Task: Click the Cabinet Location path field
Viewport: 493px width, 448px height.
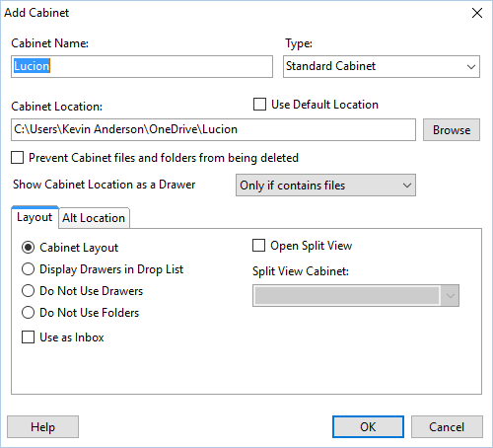Action: click(213, 130)
